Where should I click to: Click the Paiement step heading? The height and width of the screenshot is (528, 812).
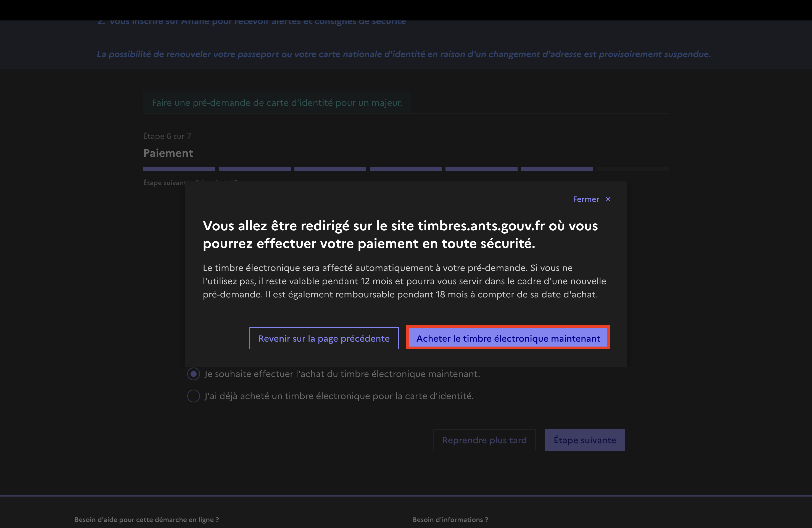coord(168,153)
